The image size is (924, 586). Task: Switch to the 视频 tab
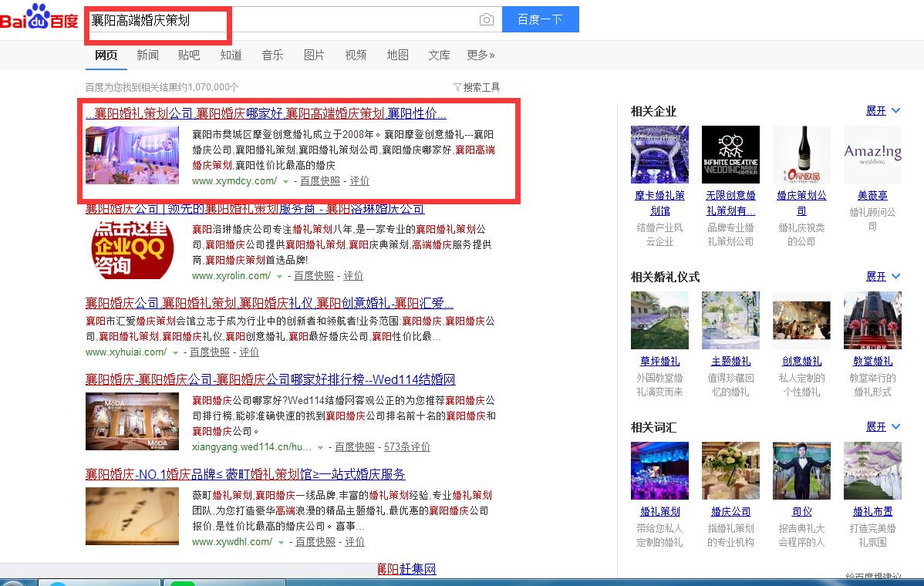click(x=356, y=55)
